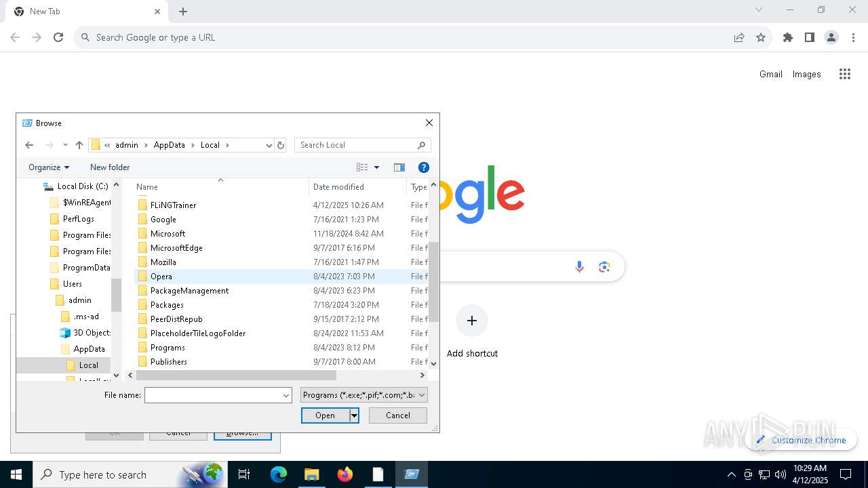Open Chrome profile avatar
Viewport: 868px width, 488px height.
coord(831,37)
